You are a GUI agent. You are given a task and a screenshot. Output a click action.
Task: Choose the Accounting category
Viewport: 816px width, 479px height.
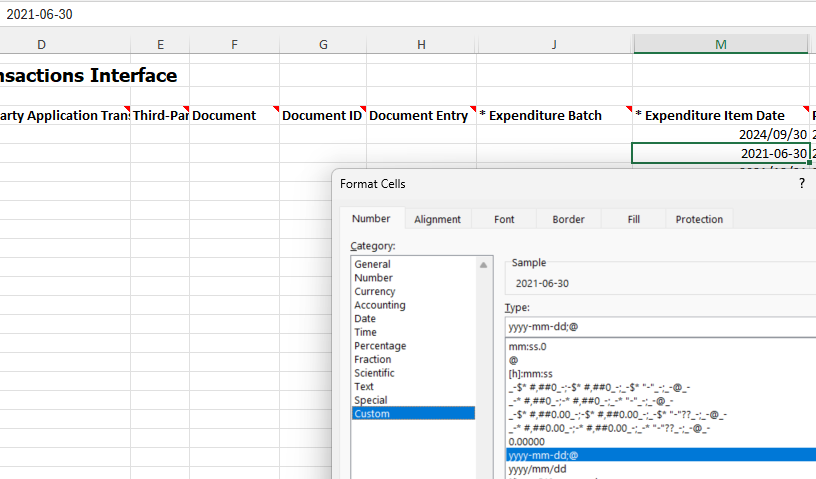(x=413, y=305)
